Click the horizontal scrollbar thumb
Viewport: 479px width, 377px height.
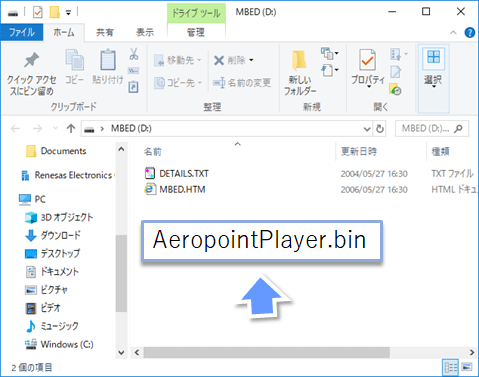tap(267, 352)
